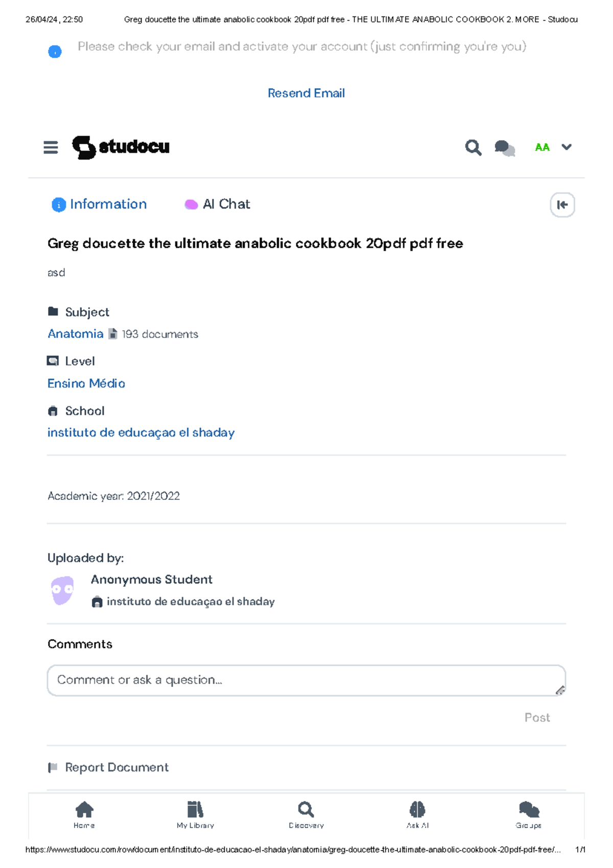The width and height of the screenshot is (613, 868).
Task: Expand the account dropdown chevron
Action: click(x=567, y=147)
